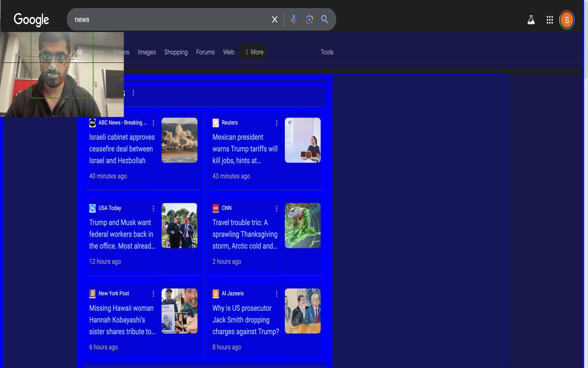Switch to the Images tab

tap(147, 52)
